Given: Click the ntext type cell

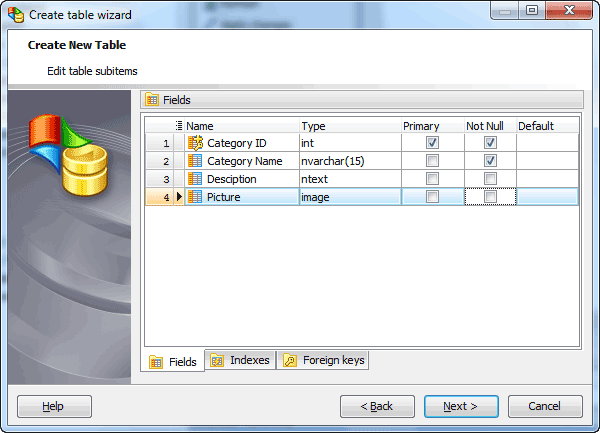Looking at the screenshot, I should [x=350, y=179].
